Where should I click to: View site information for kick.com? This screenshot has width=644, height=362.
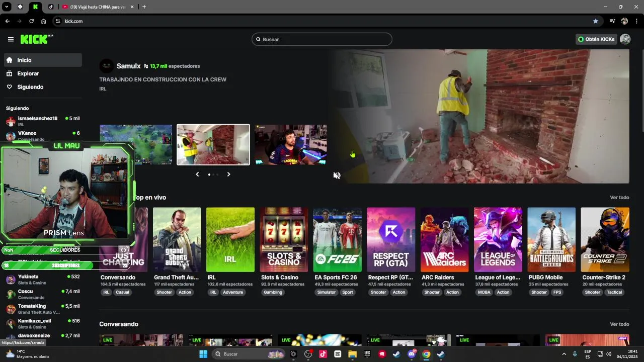click(x=58, y=21)
